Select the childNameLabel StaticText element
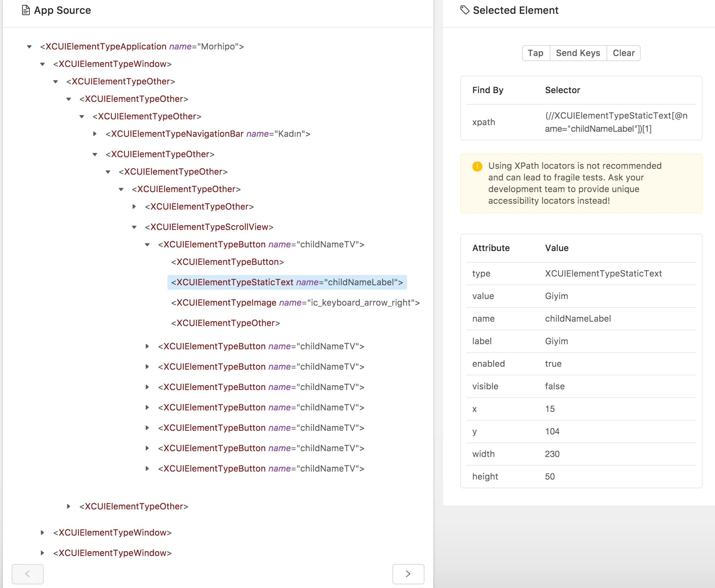Screen dimensions: 715x588 pos(287,282)
